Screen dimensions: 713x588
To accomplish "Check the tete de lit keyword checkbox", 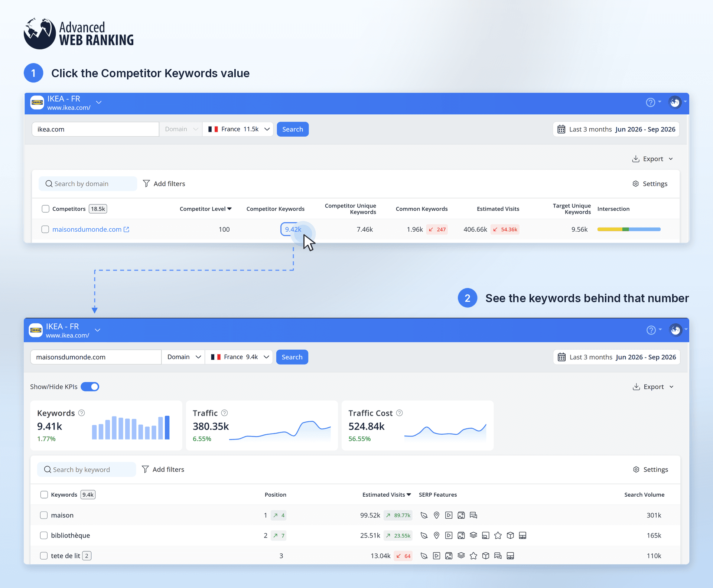I will click(x=44, y=556).
